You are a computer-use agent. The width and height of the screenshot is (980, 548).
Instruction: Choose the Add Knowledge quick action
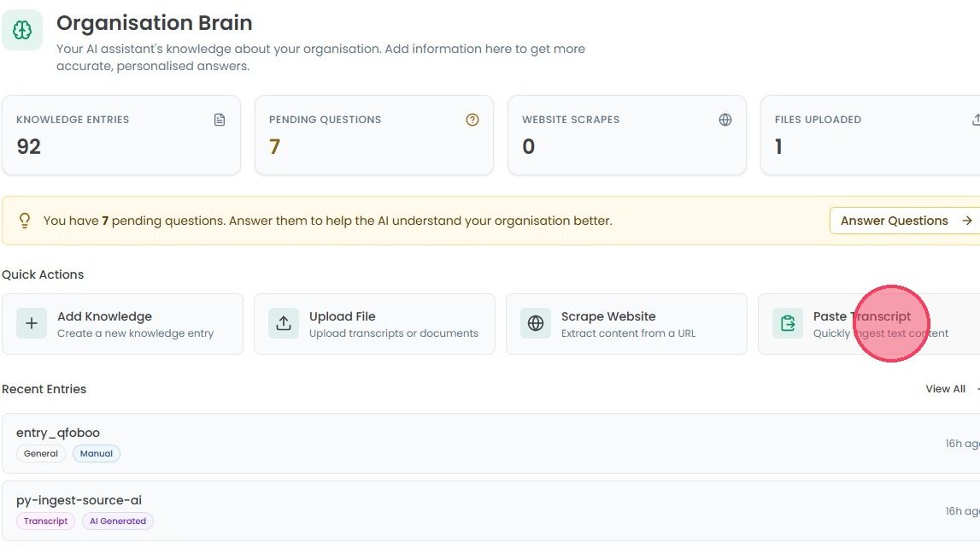[x=122, y=324]
